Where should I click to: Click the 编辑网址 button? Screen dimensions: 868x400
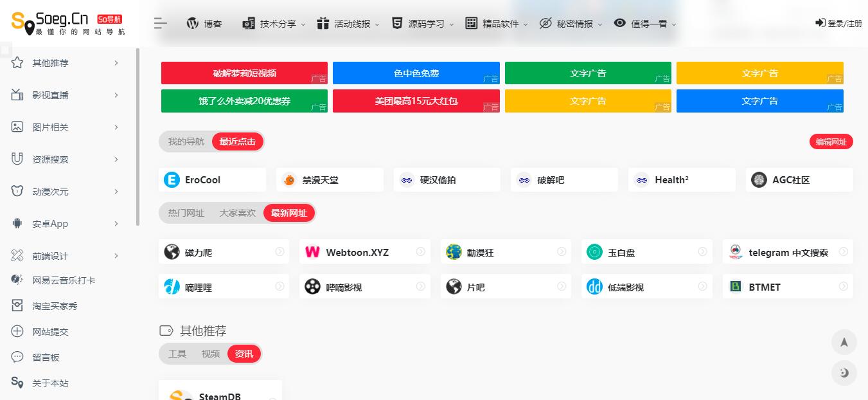click(831, 141)
